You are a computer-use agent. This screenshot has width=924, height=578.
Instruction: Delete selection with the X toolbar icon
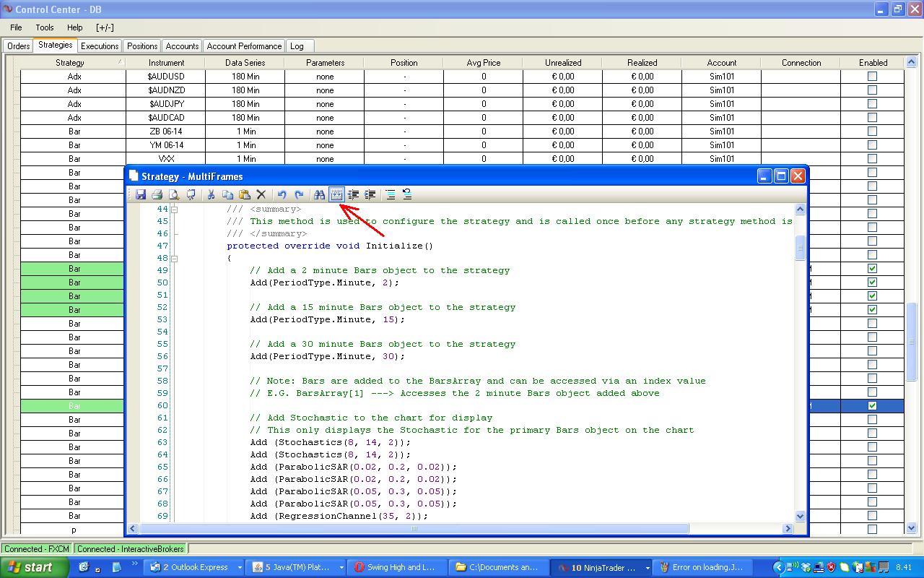(261, 194)
